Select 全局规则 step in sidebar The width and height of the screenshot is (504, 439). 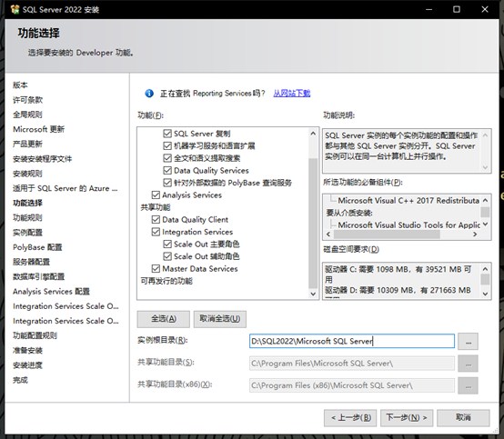coord(27,115)
